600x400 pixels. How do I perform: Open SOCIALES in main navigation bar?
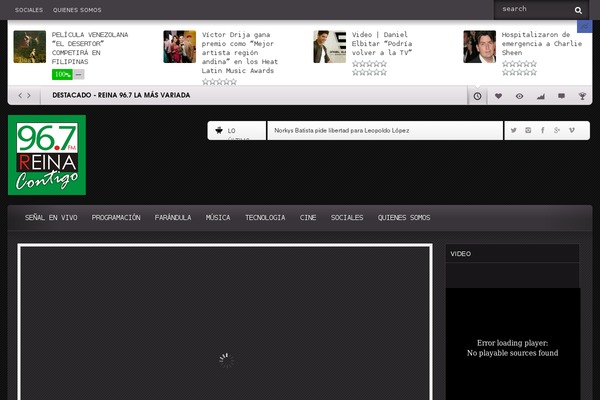[347, 217]
